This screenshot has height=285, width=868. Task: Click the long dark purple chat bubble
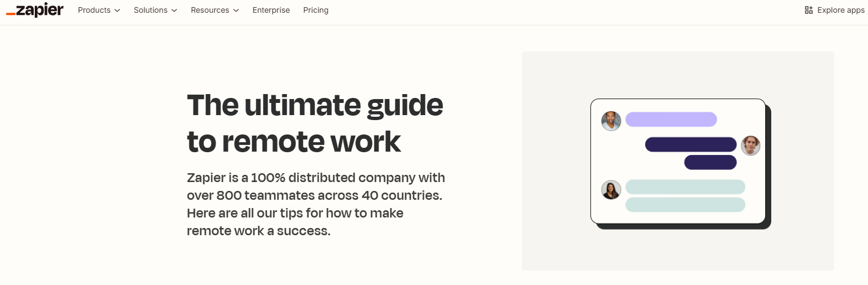coord(691,144)
